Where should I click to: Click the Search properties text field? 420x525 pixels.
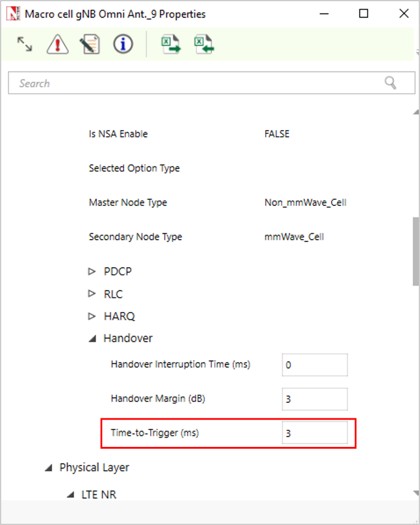[194, 83]
